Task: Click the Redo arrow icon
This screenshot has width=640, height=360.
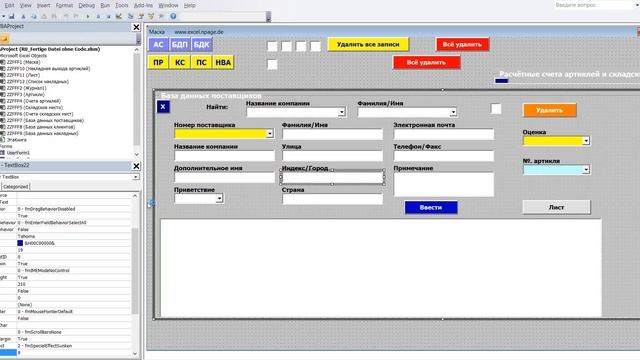Action: 76,16
